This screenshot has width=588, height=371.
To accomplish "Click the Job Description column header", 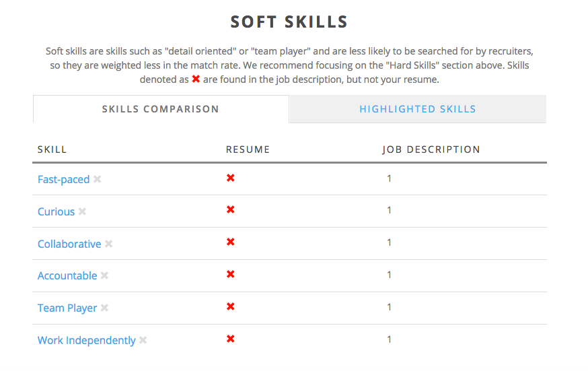I will pos(431,149).
